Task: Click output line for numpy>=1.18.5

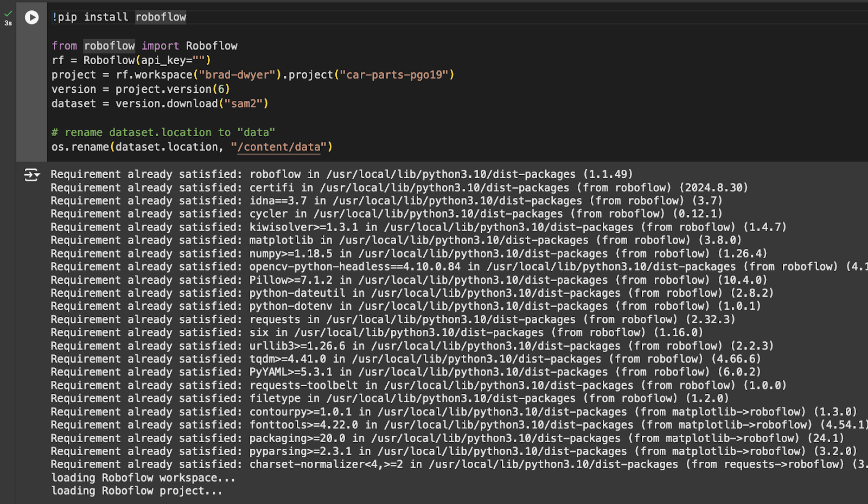Action: pos(409,253)
